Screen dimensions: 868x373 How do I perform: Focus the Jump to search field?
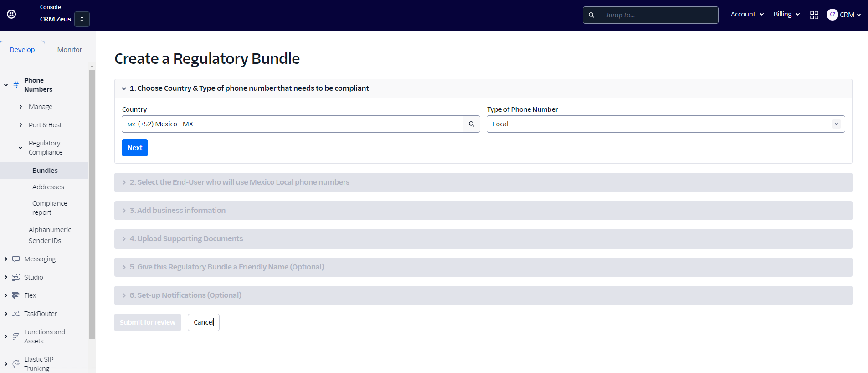658,15
